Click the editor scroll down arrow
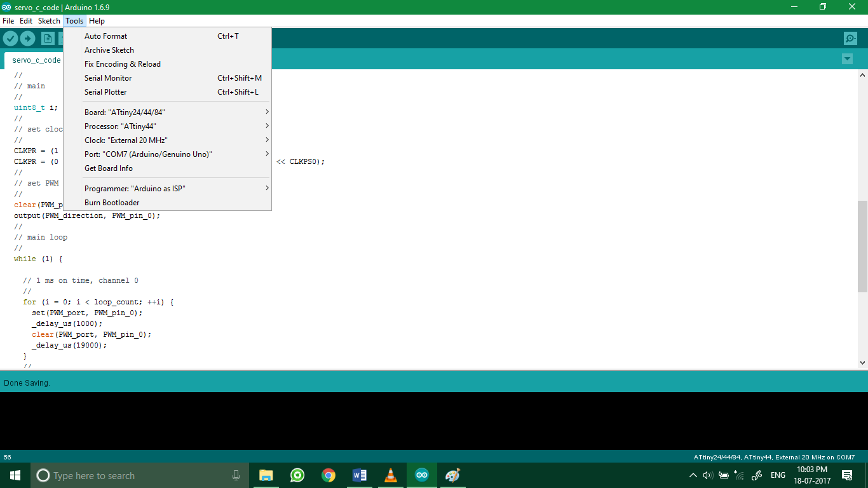868x488 pixels. click(x=862, y=363)
